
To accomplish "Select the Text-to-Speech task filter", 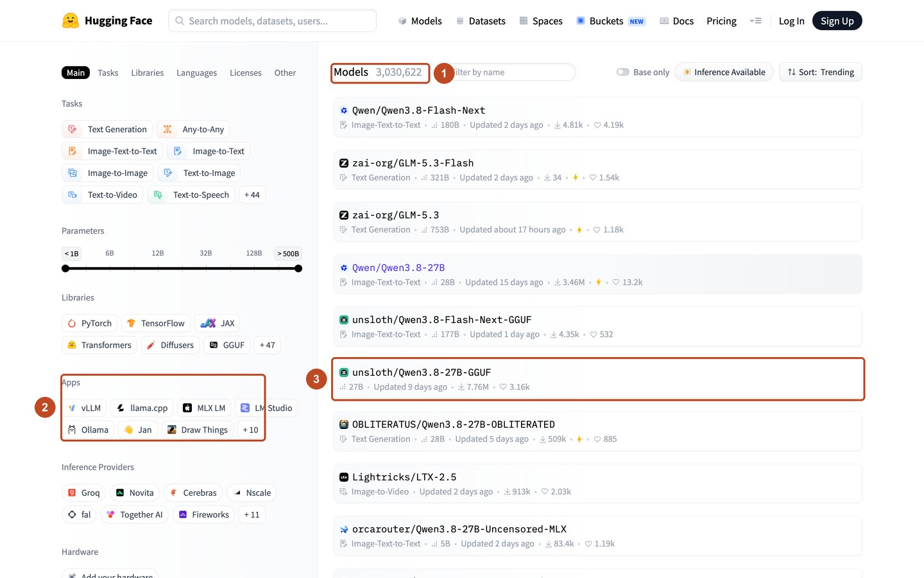I will click(x=191, y=195).
